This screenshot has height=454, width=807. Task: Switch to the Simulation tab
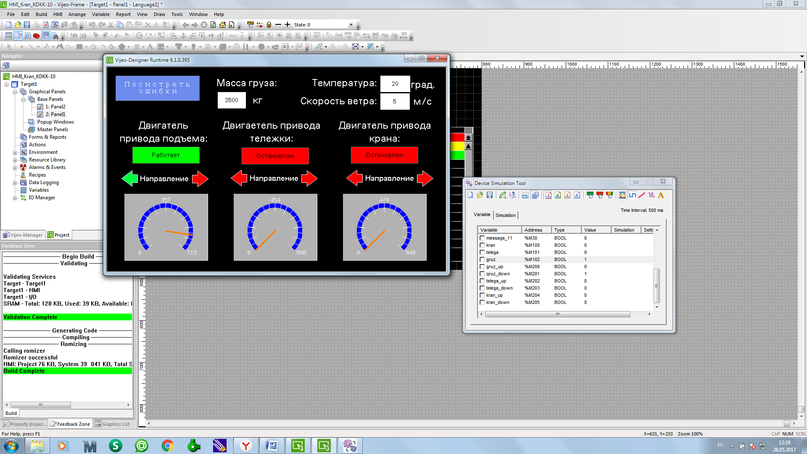(x=505, y=215)
